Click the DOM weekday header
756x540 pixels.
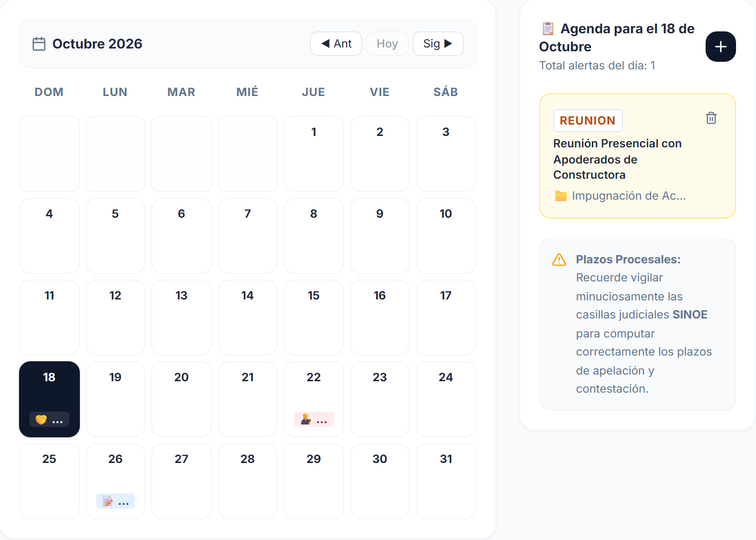(x=49, y=92)
